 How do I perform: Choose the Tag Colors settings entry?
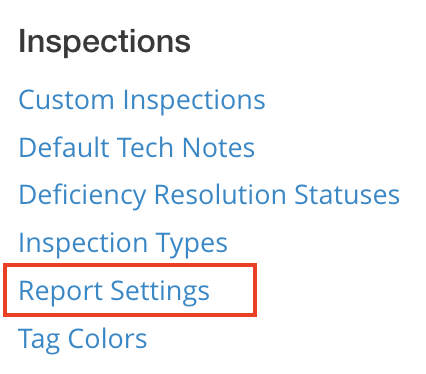[x=82, y=339]
